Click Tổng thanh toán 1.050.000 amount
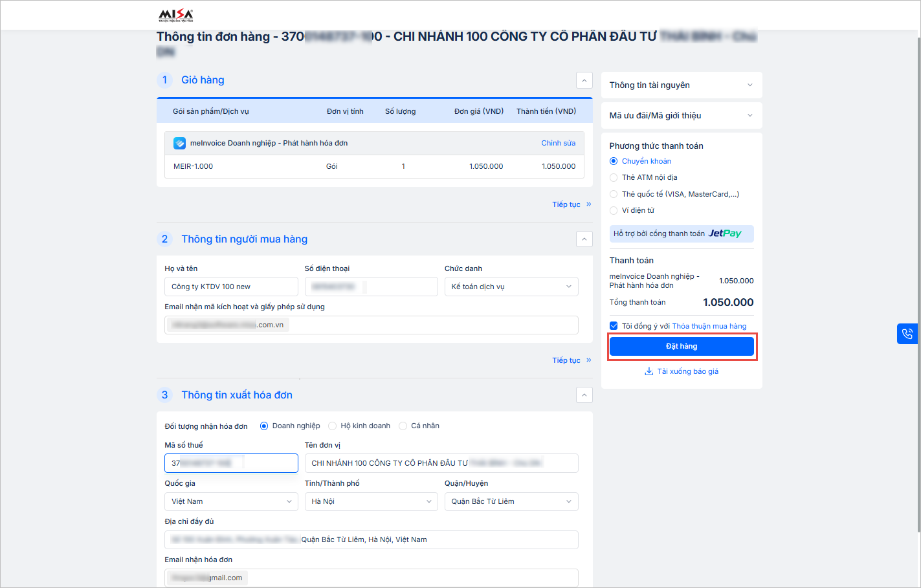This screenshot has height=588, width=921. [x=728, y=302]
